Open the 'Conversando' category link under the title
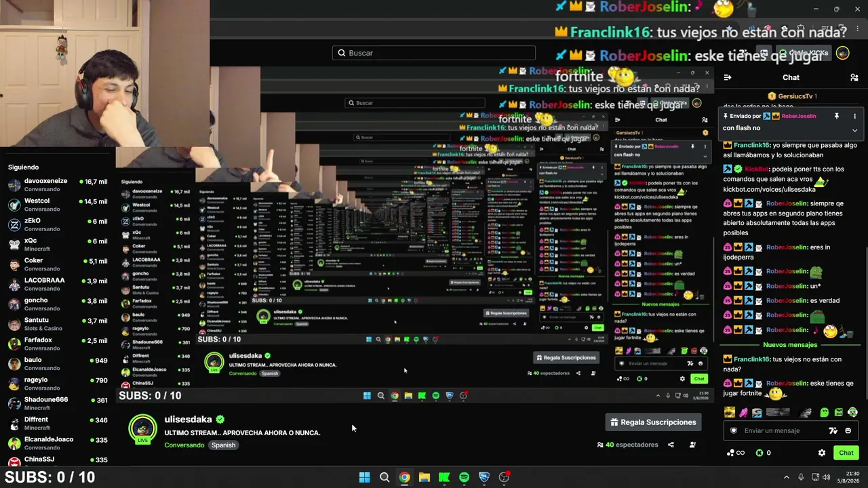The width and height of the screenshot is (868, 488). click(184, 445)
